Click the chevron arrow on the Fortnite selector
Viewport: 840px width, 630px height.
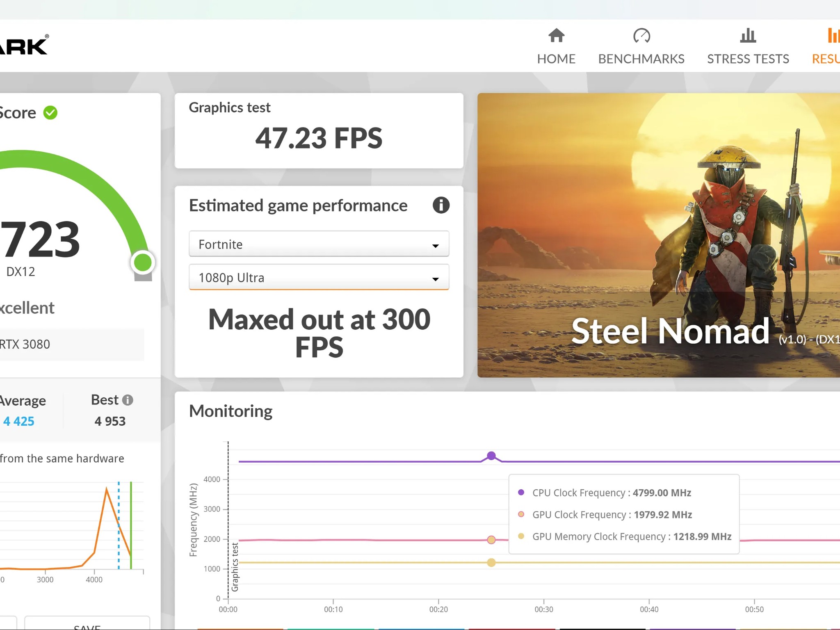point(436,245)
